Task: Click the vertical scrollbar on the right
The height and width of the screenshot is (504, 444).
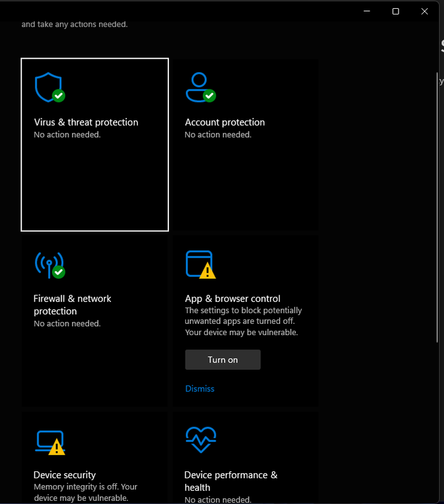Action: click(437, 207)
